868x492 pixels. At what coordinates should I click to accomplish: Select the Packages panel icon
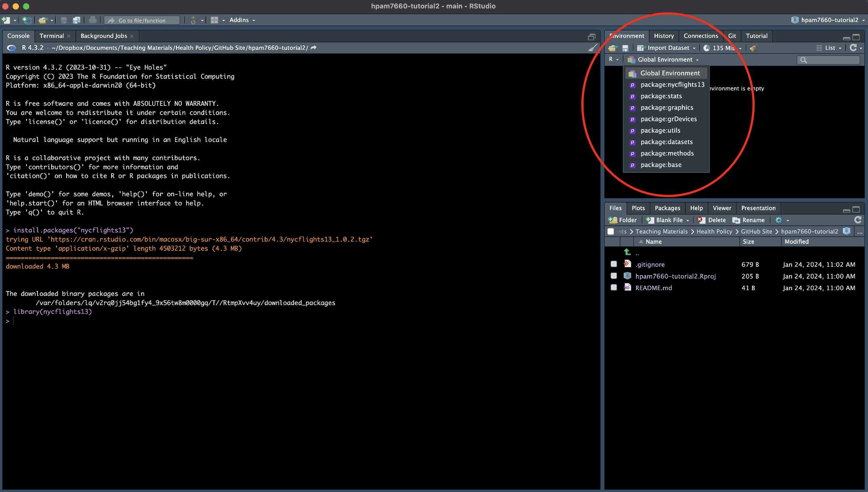click(x=666, y=207)
